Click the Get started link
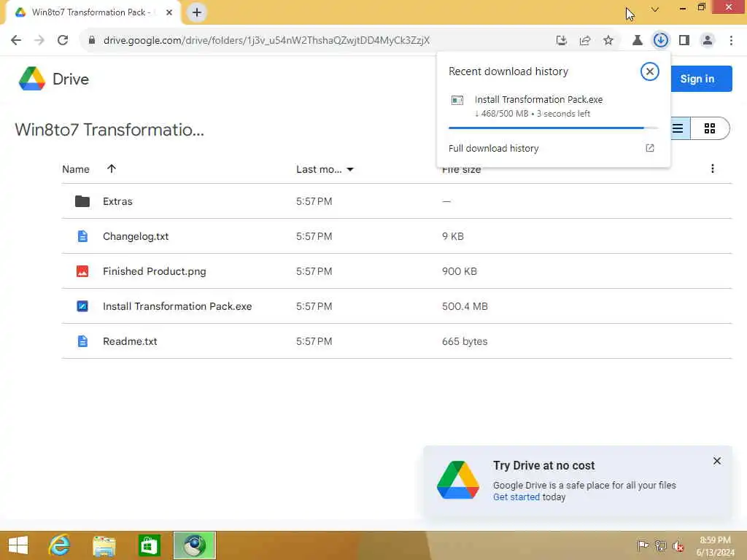The width and height of the screenshot is (747, 560). [x=516, y=497]
